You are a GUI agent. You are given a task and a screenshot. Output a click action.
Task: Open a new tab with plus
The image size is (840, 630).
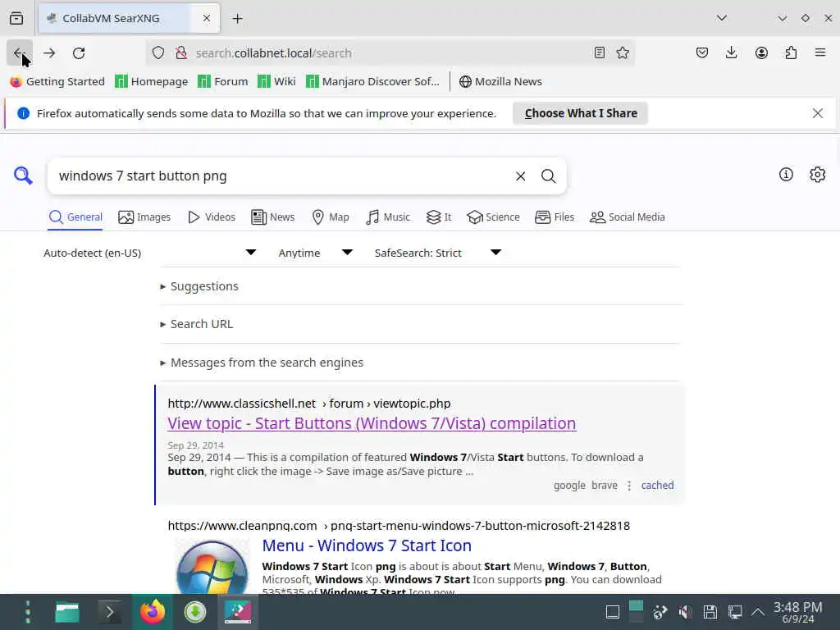237,18
